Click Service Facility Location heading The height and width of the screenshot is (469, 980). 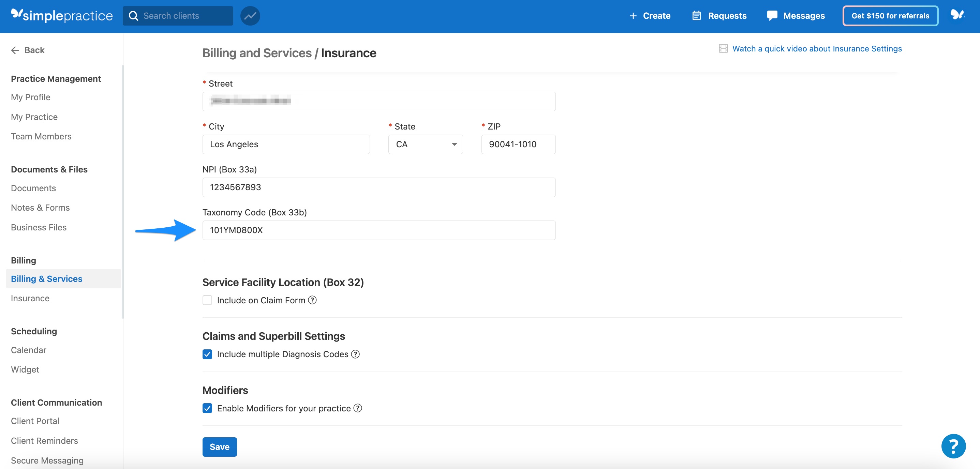tap(283, 282)
